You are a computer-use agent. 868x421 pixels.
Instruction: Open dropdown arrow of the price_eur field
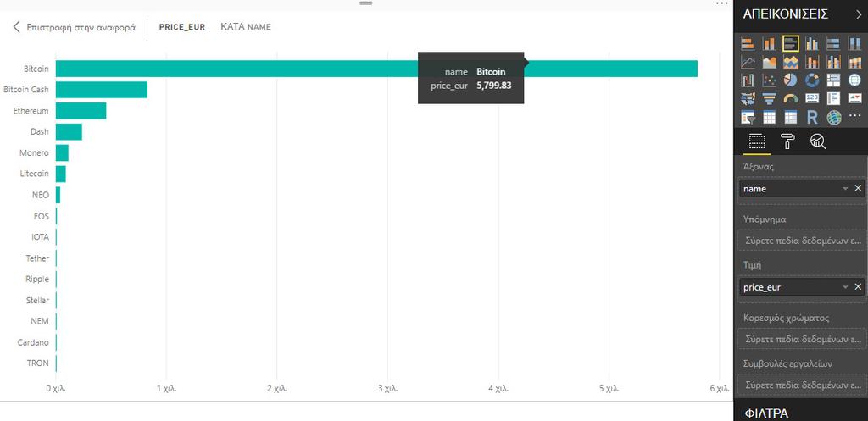(x=845, y=286)
